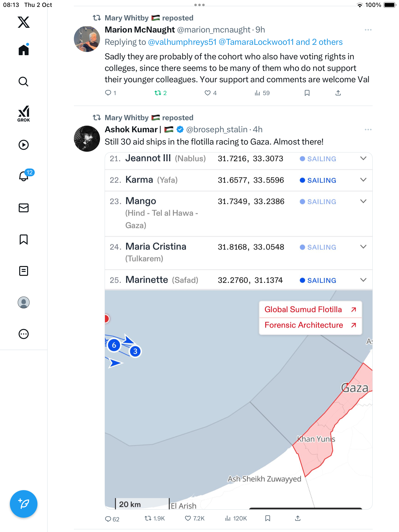This screenshot has height=532, width=399.
Task: Click the cluster marker labeled 6 on map
Action: tap(114, 345)
